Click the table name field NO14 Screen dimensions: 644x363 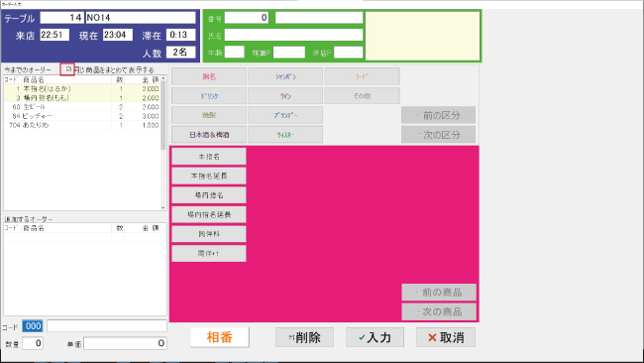tap(141, 18)
